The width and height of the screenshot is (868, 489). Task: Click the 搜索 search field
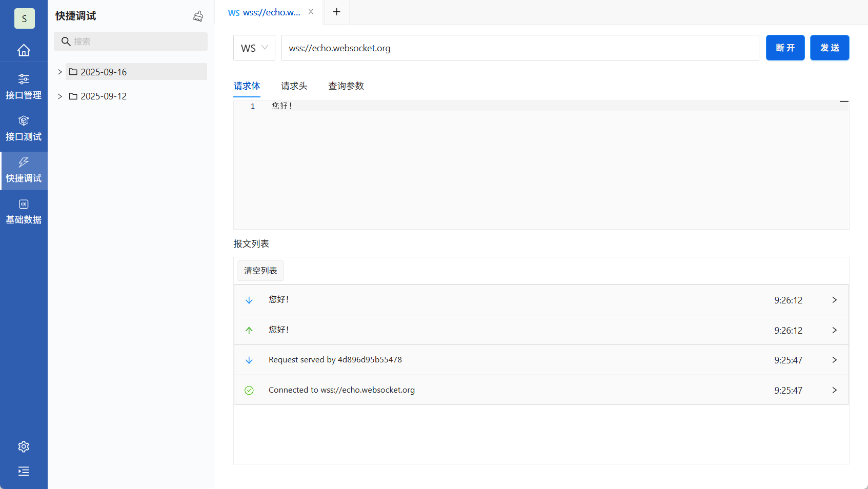click(131, 42)
